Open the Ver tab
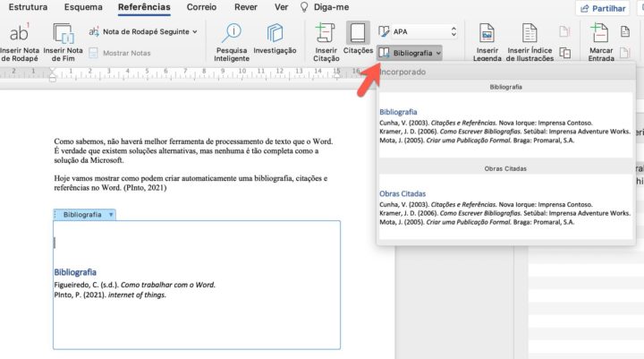This screenshot has height=359, width=644. [282, 7]
